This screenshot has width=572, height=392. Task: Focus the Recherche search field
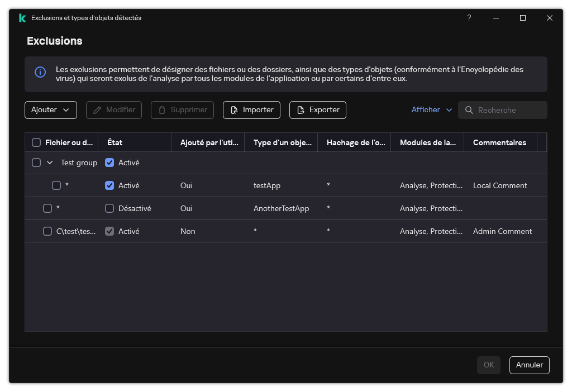point(509,110)
